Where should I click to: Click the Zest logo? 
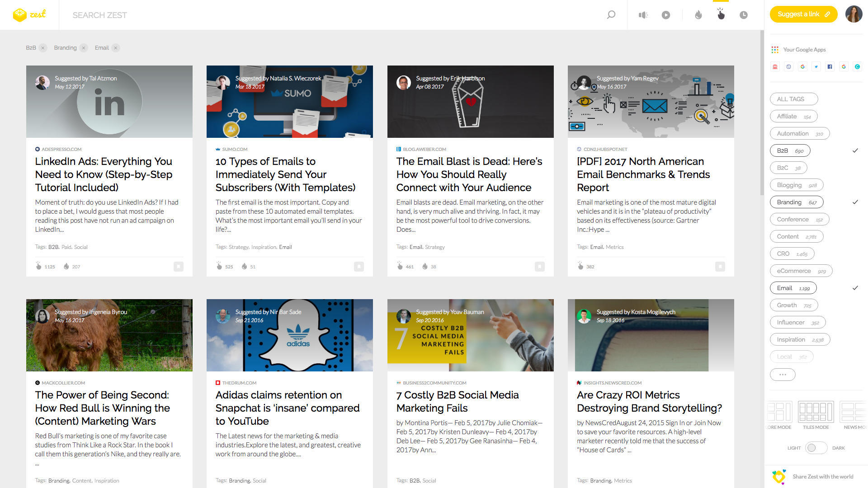point(29,15)
